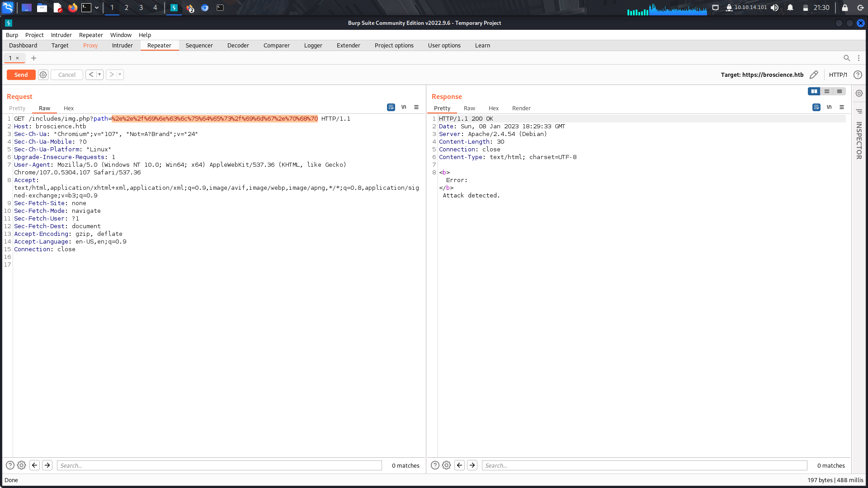868x488 pixels.
Task: Click the search magnifier in the Repeater tab bar
Action: [x=847, y=58]
